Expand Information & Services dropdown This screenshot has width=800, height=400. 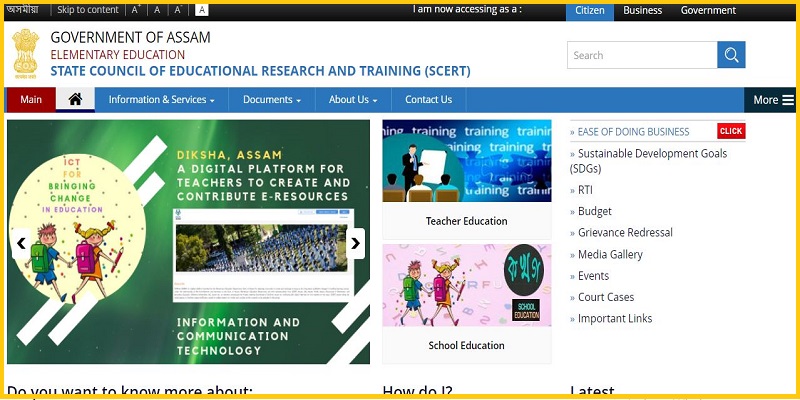pyautogui.click(x=161, y=100)
